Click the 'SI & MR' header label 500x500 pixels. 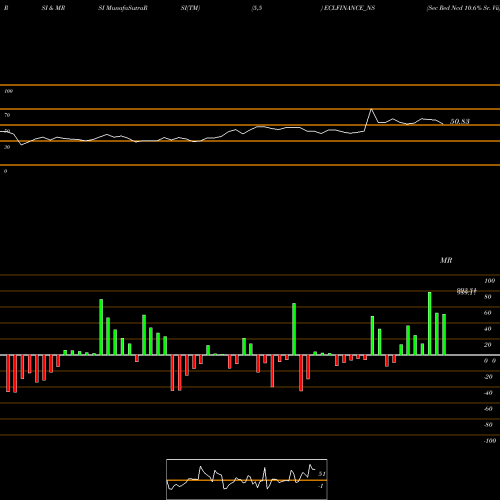(x=53, y=8)
